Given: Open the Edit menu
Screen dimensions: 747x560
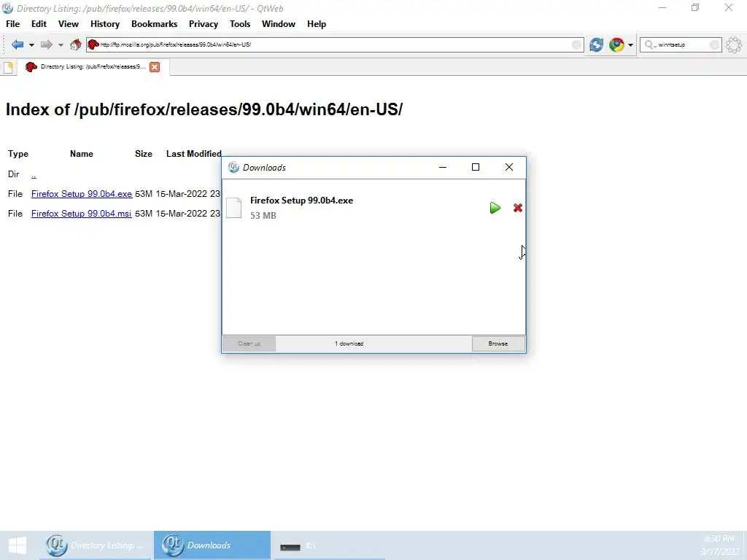Looking at the screenshot, I should pos(39,24).
